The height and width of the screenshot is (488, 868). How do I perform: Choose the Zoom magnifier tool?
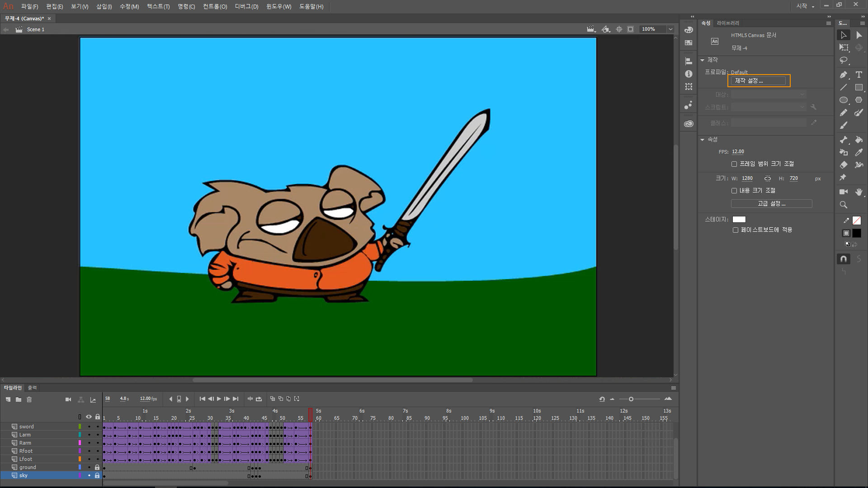click(x=843, y=205)
